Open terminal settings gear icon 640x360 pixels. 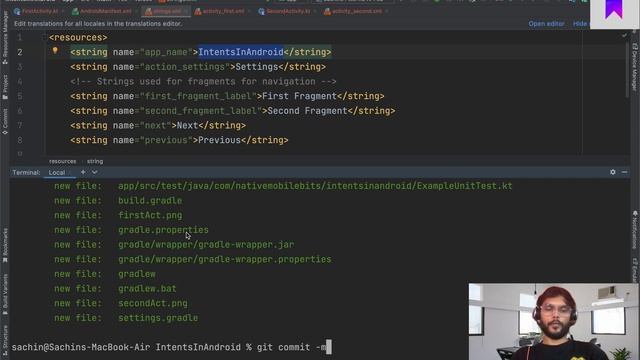click(613, 172)
